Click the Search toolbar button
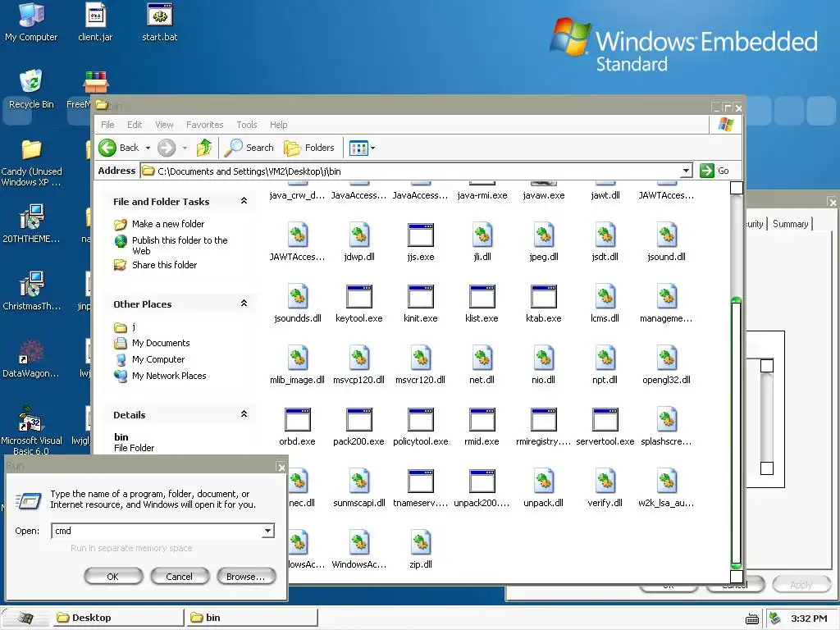Screen dimensions: 840x630 click(x=249, y=148)
